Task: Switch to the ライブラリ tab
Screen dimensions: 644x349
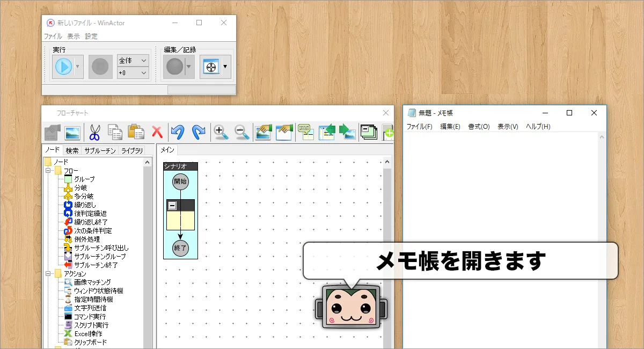Action: point(132,150)
